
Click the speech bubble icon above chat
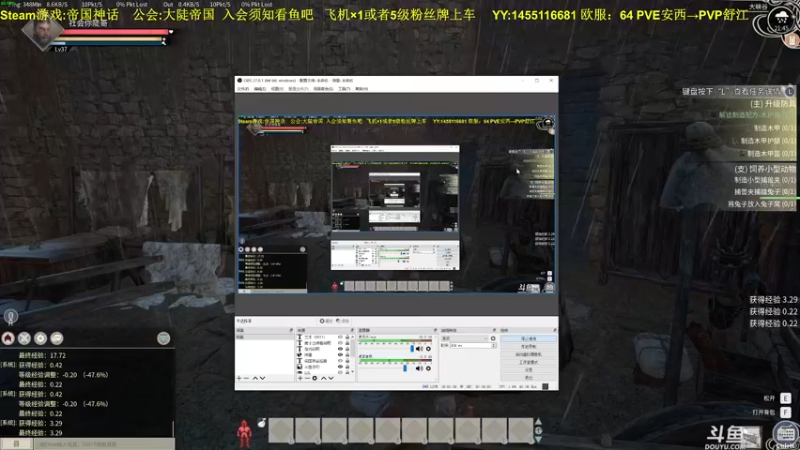[x=57, y=338]
